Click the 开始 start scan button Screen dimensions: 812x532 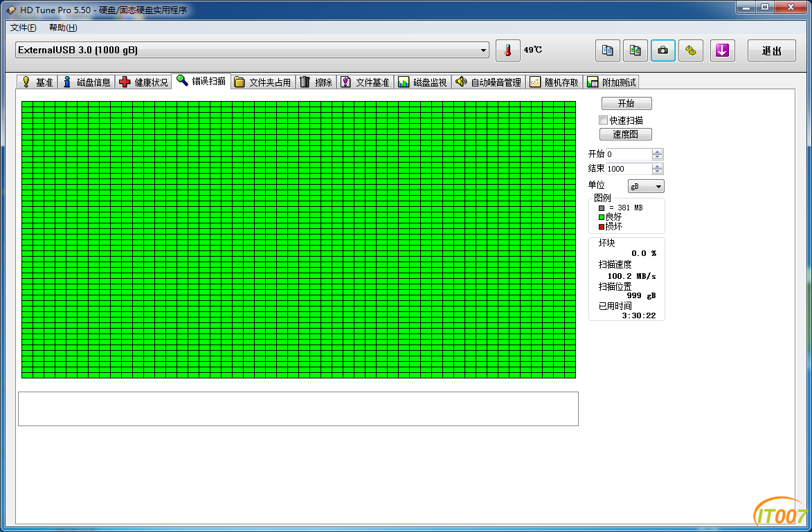626,104
